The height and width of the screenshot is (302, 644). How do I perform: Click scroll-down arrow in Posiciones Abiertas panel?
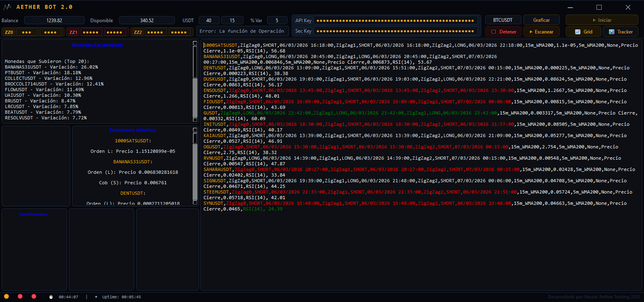click(x=195, y=202)
